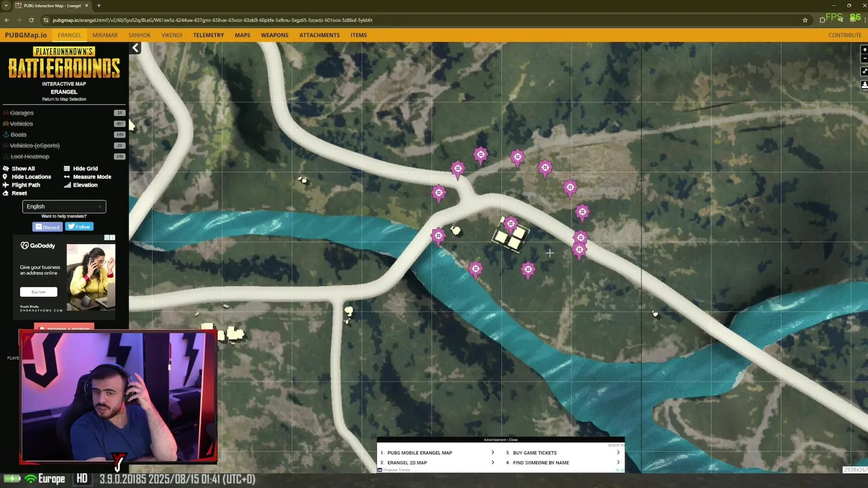
Task: Click the Boats count badge 149
Action: 120,135
